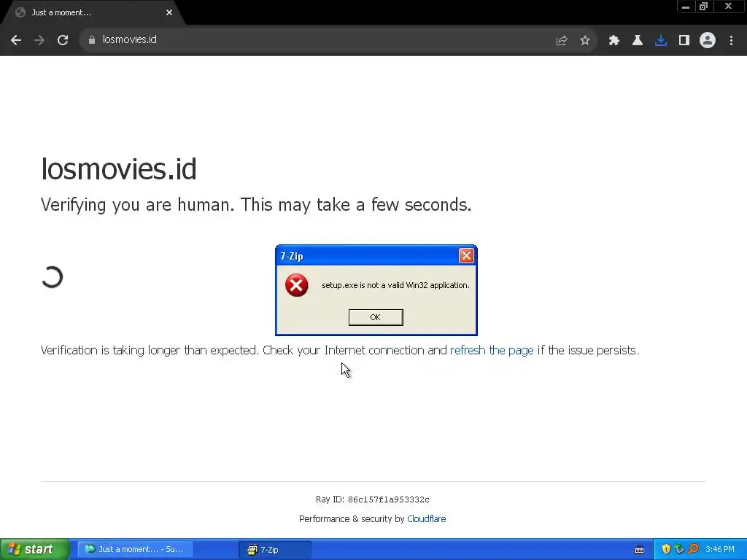Click the 'Verifying you are human' message

coord(256,205)
